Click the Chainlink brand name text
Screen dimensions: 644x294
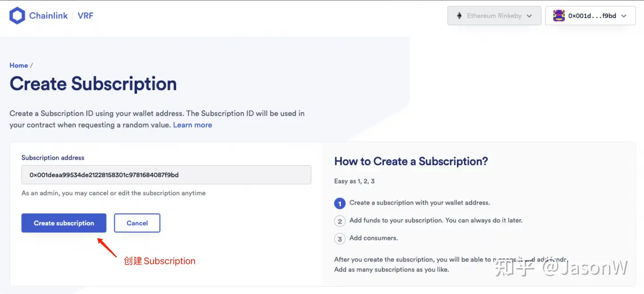click(48, 16)
